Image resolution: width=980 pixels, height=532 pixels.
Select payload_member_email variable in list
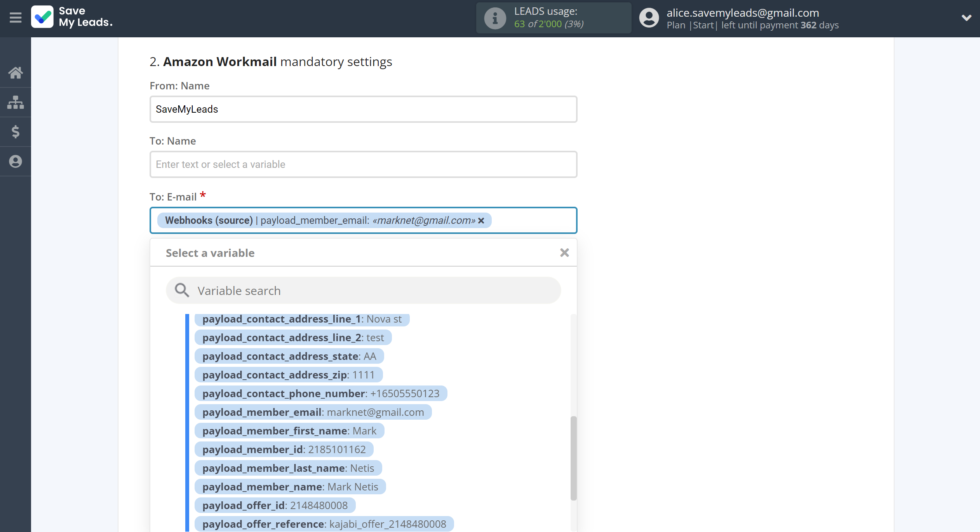(x=313, y=412)
